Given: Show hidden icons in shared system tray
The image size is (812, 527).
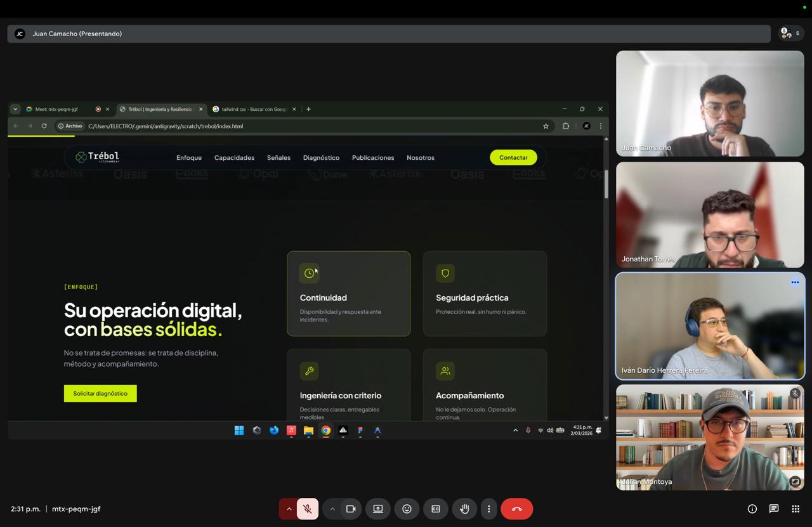Looking at the screenshot, I should pyautogui.click(x=515, y=431).
